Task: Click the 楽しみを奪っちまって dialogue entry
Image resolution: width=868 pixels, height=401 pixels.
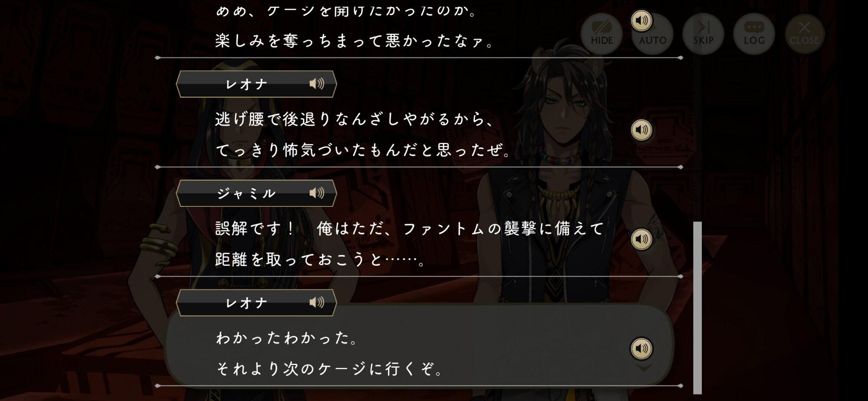Action: point(354,41)
